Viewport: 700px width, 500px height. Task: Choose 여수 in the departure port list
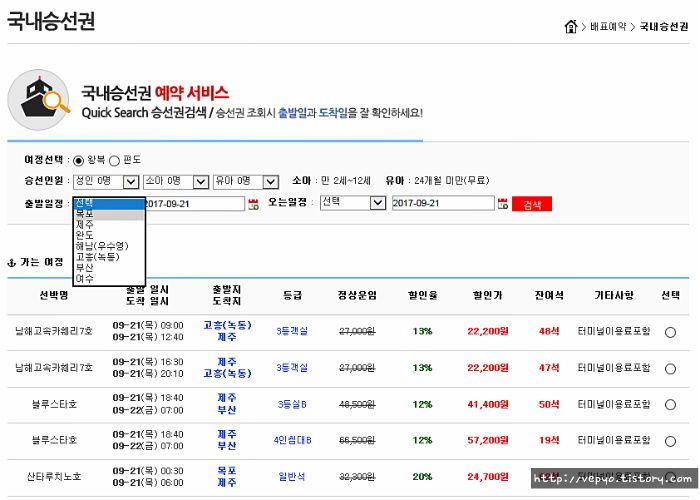click(109, 278)
